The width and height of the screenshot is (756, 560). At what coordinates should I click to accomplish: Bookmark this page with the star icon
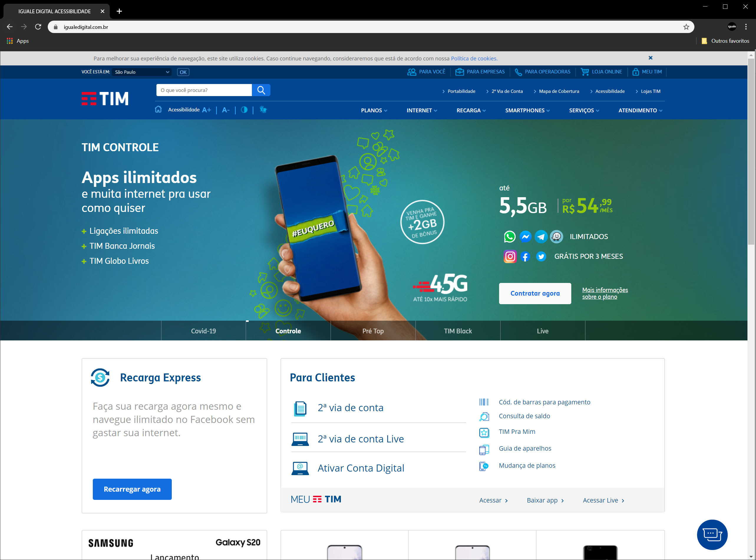pos(686,27)
